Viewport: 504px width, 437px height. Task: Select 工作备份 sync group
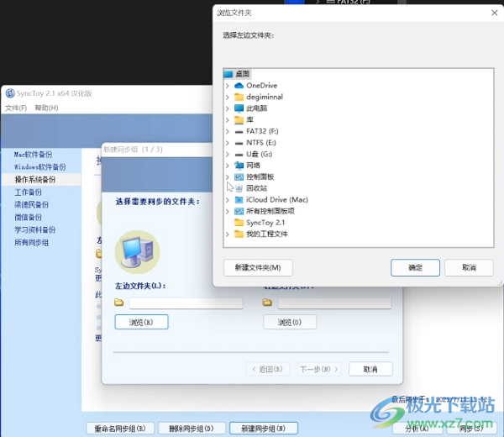[28, 192]
